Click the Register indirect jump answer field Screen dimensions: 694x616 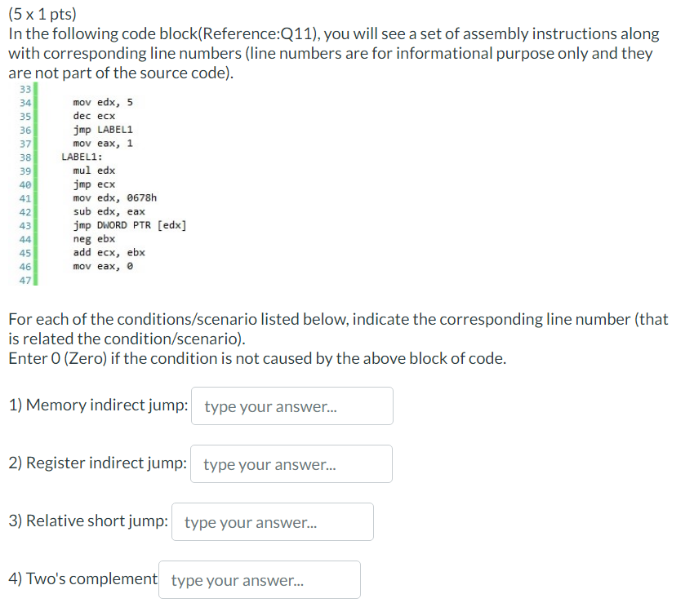[291, 463]
